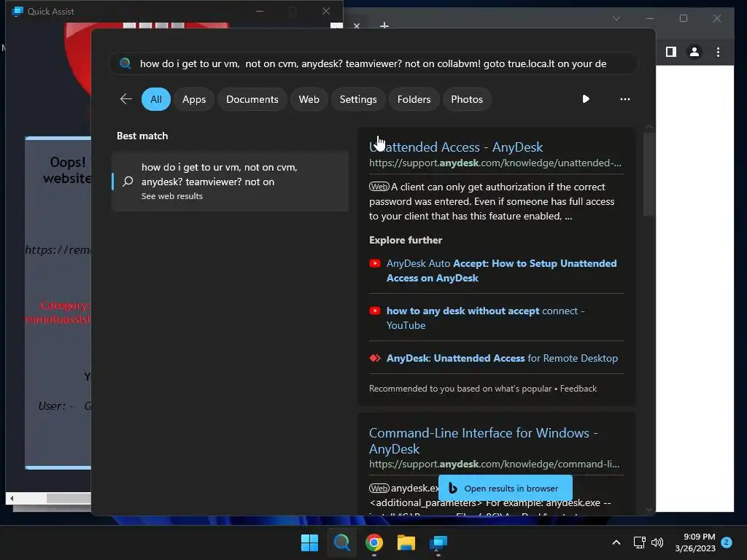Screen dimensions: 747x560
Task: Select the best match web search result
Action: tap(230, 182)
